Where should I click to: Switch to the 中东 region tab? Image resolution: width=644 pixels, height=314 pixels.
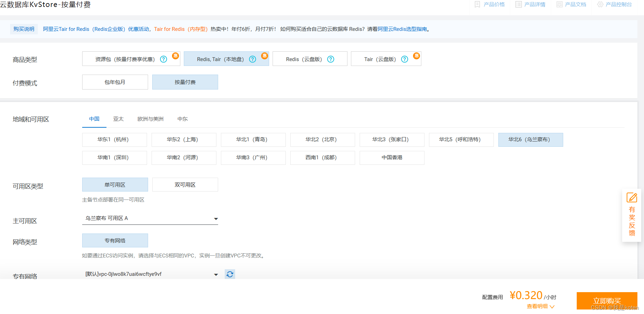182,119
